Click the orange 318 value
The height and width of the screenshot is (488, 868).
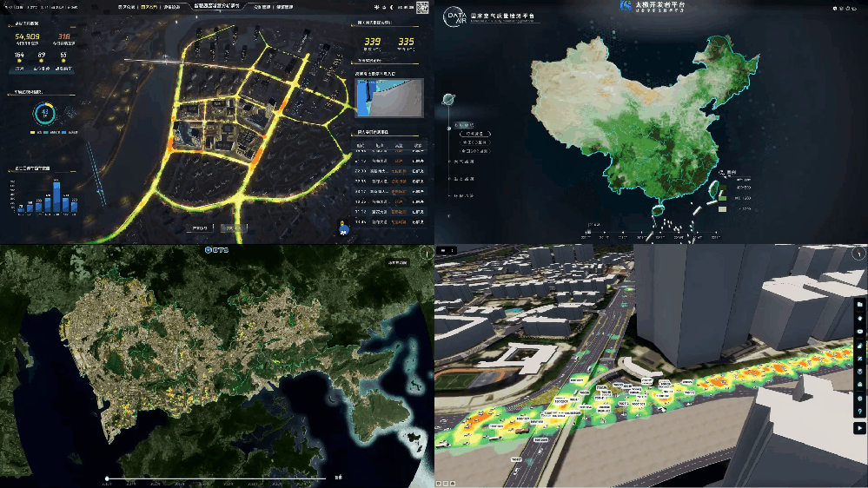point(64,36)
